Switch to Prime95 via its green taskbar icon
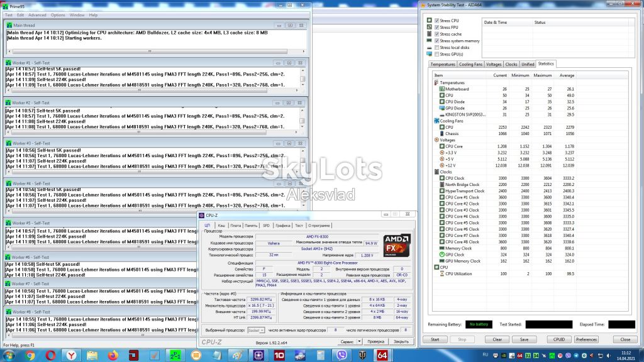 (x=175, y=355)
